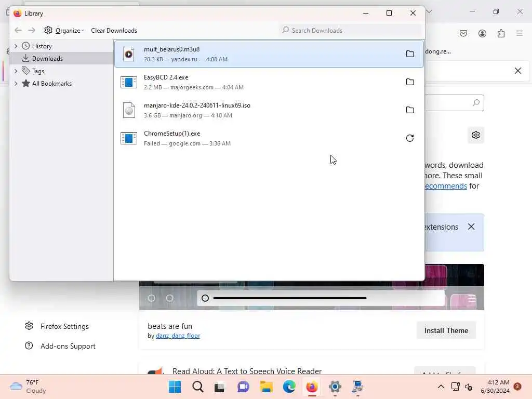Open Settings gear app on the taskbar
Screen dimensions: 532x399
pyautogui.click(x=335, y=387)
